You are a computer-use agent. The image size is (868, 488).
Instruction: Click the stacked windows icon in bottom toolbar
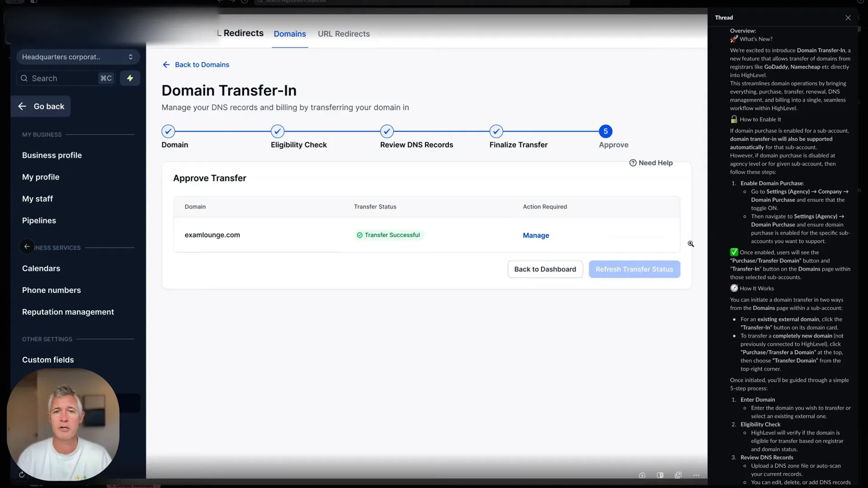pyautogui.click(x=678, y=475)
